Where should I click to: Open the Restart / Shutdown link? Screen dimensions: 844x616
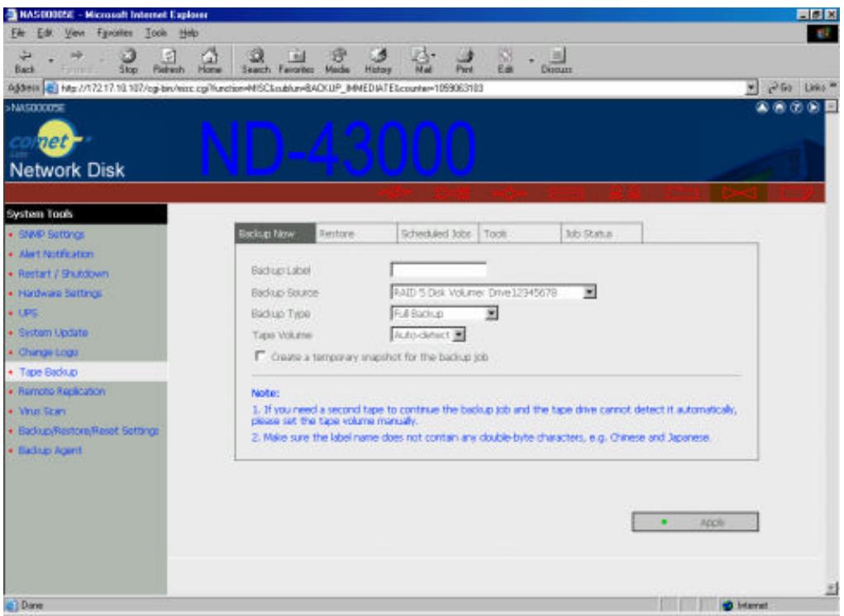point(64,274)
